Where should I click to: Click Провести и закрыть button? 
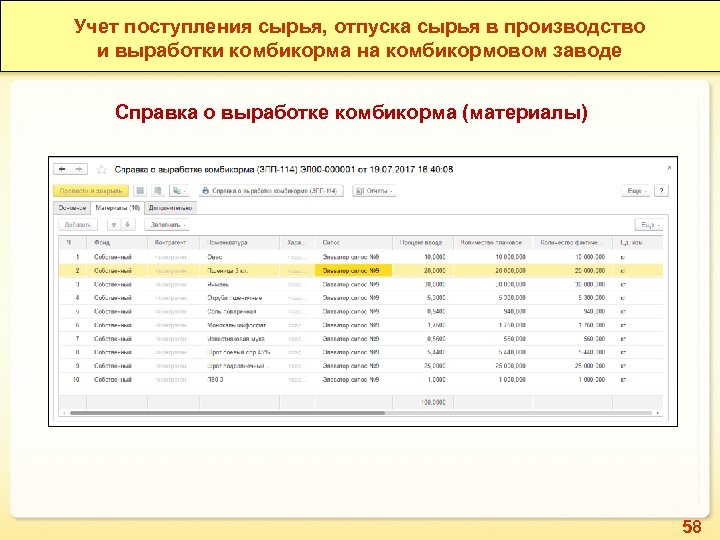point(91,191)
